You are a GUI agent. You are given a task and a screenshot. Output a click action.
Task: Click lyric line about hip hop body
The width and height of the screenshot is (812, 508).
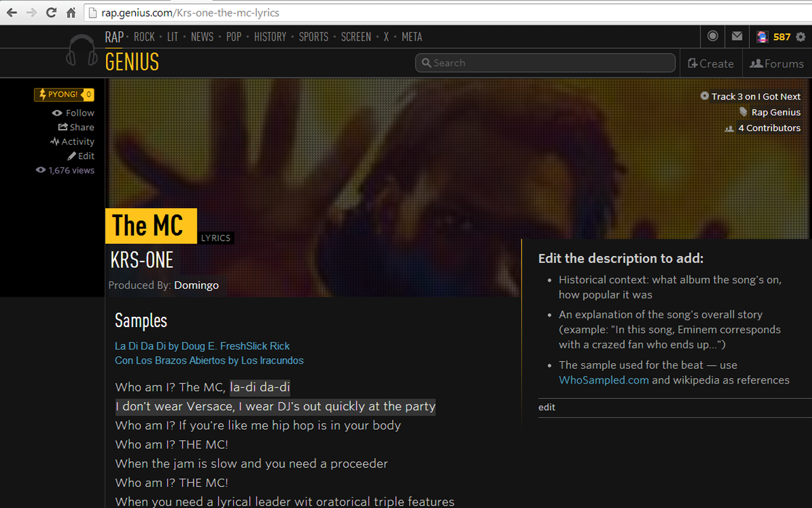(x=258, y=425)
